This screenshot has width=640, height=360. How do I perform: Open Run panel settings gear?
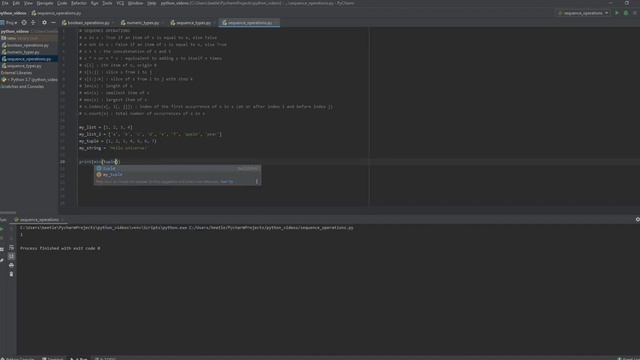[638, 220]
